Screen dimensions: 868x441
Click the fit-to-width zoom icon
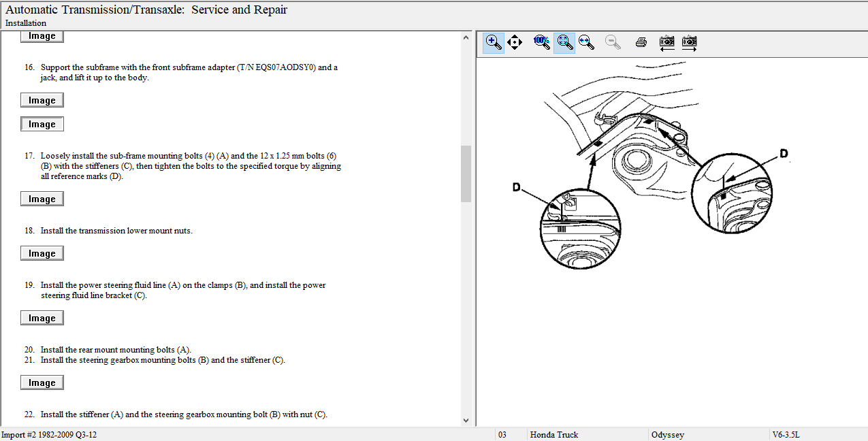point(586,42)
